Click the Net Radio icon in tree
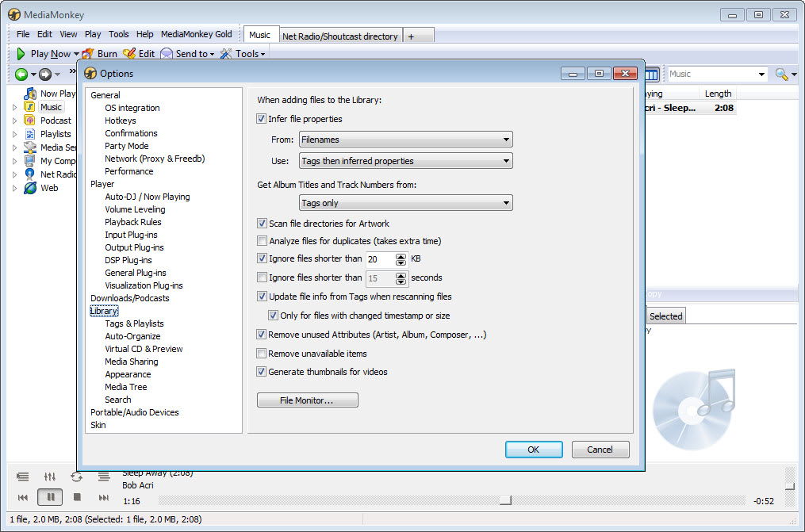Screen dimensions: 805x532 [x=30, y=174]
